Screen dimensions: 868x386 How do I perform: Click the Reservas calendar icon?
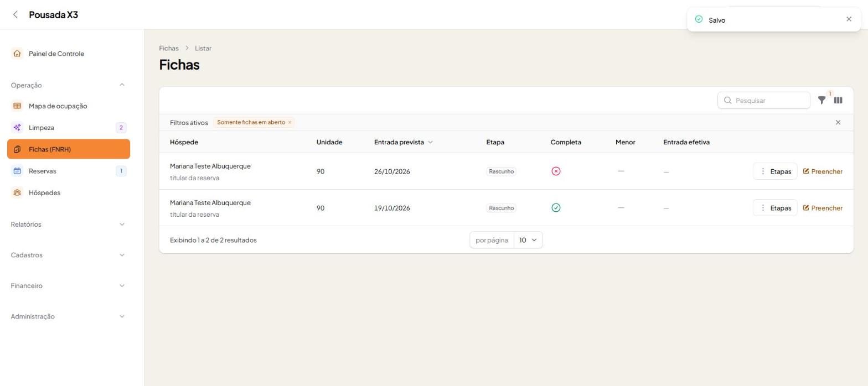(x=17, y=171)
